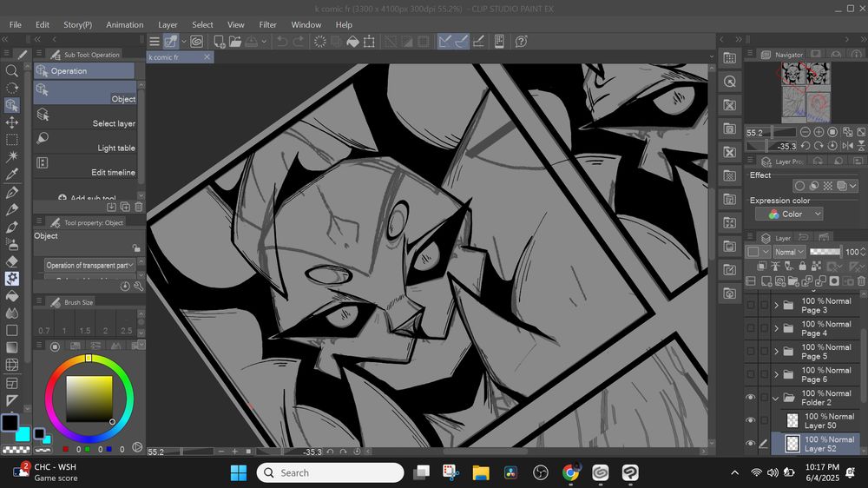Select the Auto select magic wand tool

pyautogui.click(x=12, y=157)
